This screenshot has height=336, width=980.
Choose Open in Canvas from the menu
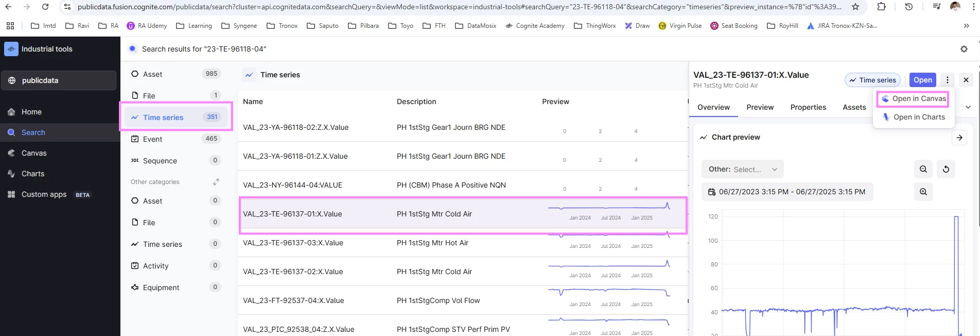(x=914, y=98)
